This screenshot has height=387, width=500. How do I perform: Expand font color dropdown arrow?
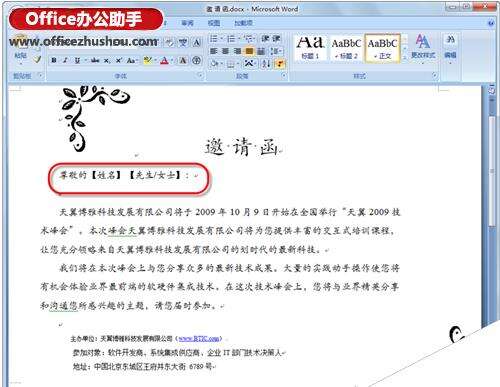172,60
